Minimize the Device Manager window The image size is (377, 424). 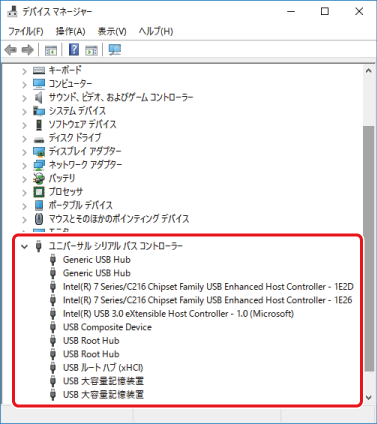(x=291, y=12)
